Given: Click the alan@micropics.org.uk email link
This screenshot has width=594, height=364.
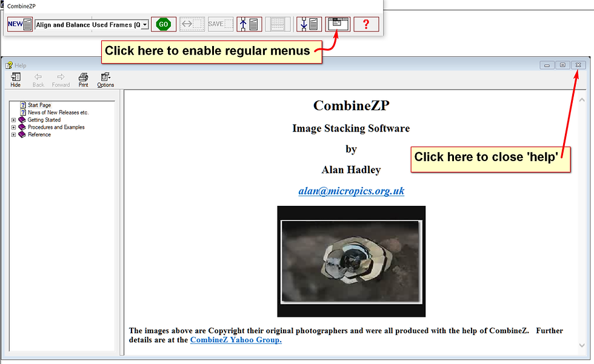Looking at the screenshot, I should (x=351, y=191).
